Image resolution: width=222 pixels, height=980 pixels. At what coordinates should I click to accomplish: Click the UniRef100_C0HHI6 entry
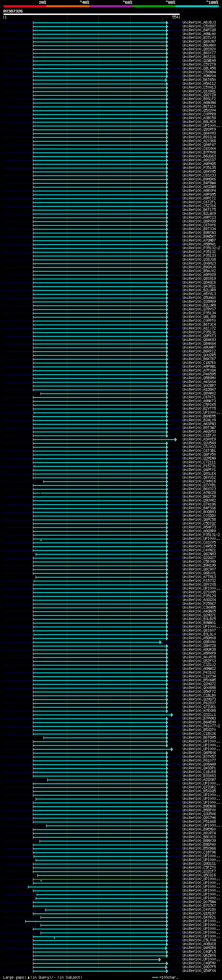click(x=199, y=481)
